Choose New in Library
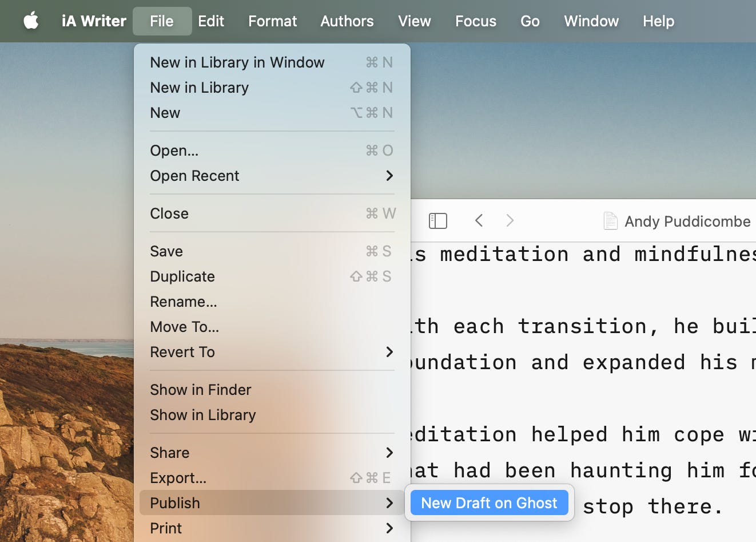Viewport: 756px width, 542px height. click(x=272, y=88)
